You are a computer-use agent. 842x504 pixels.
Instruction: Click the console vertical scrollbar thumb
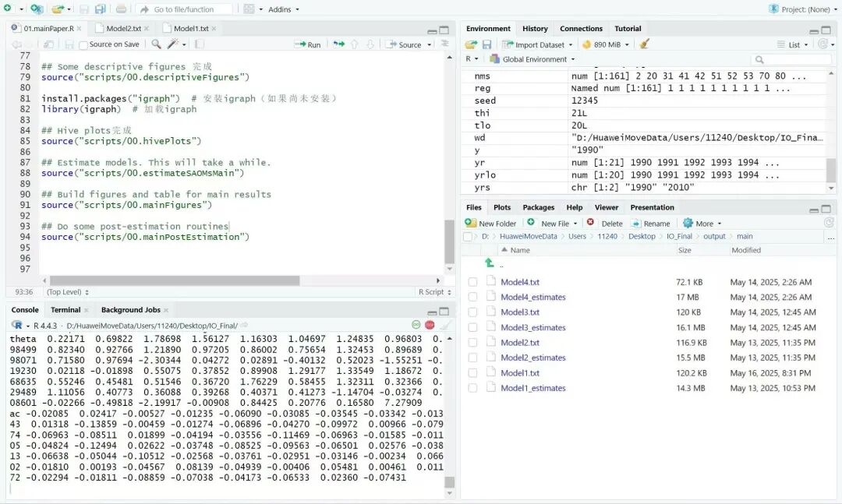[x=450, y=482]
